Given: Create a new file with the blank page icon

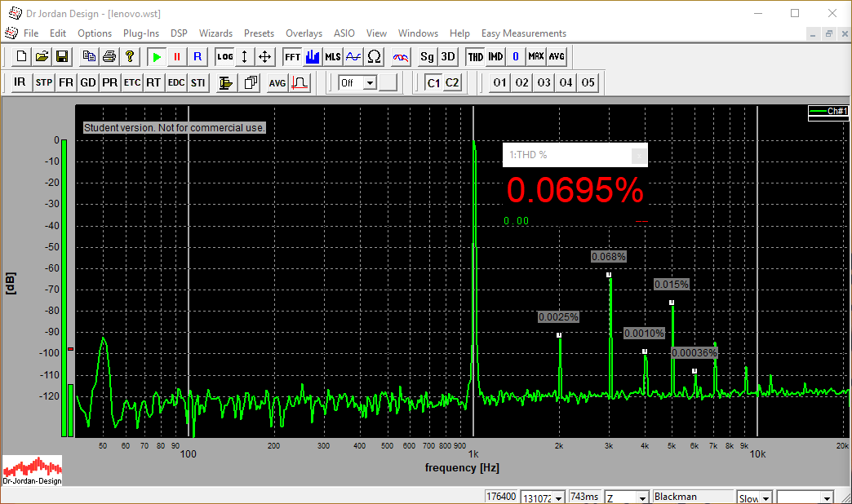Looking at the screenshot, I should [22, 56].
